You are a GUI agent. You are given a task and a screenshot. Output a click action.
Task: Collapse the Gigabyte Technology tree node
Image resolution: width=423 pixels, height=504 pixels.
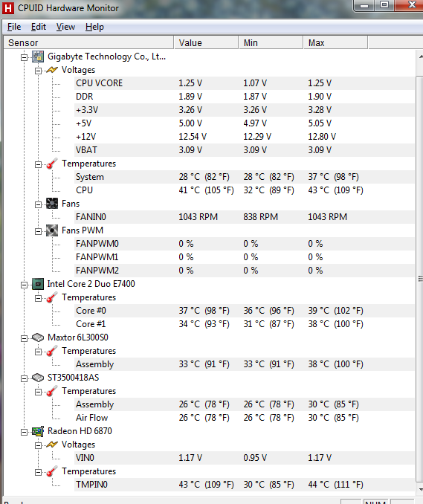click(x=24, y=57)
